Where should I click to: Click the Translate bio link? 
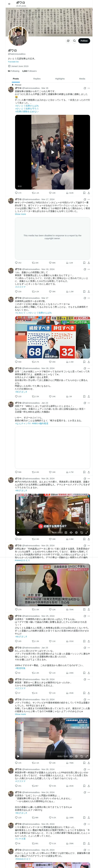[x=14, y=62]
